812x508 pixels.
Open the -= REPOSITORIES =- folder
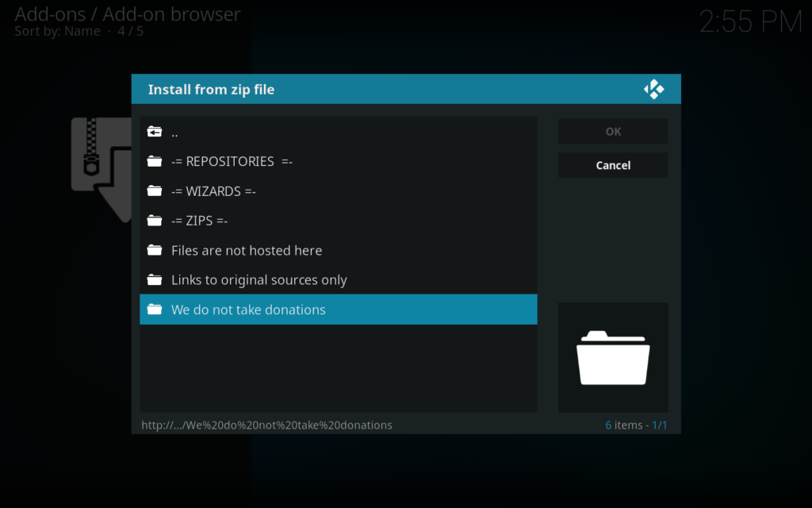(338, 161)
